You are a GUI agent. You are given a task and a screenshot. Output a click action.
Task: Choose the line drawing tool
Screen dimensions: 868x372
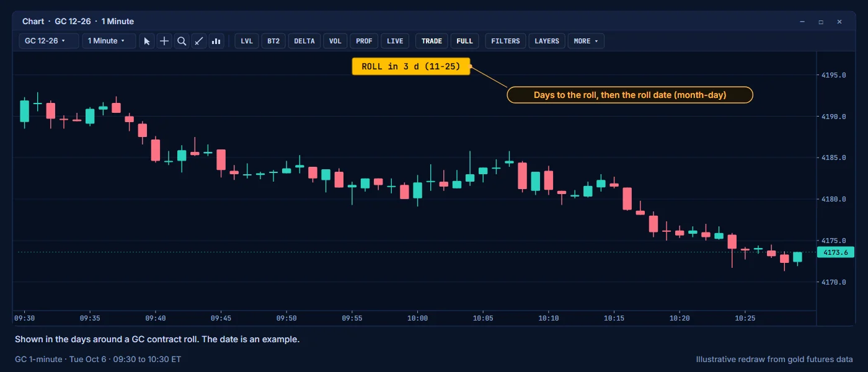(199, 41)
